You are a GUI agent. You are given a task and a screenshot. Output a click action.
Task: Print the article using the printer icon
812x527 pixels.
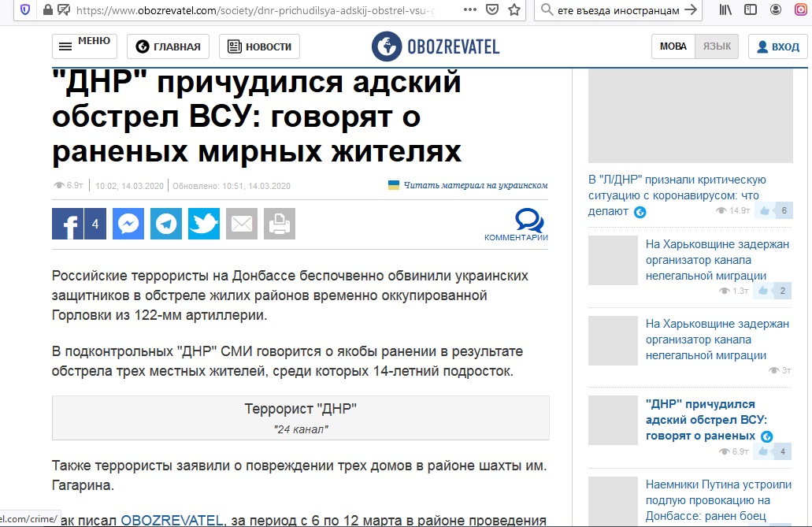[279, 224]
